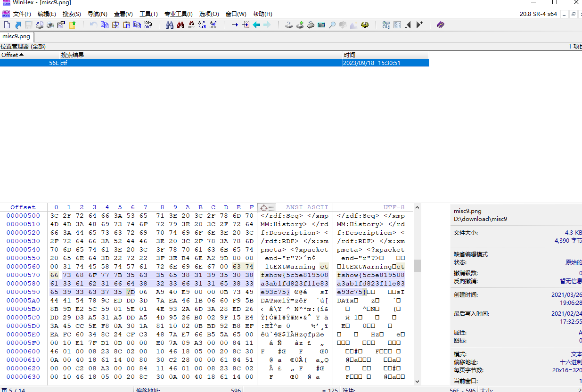Sort results by Offset column header

click(30, 55)
